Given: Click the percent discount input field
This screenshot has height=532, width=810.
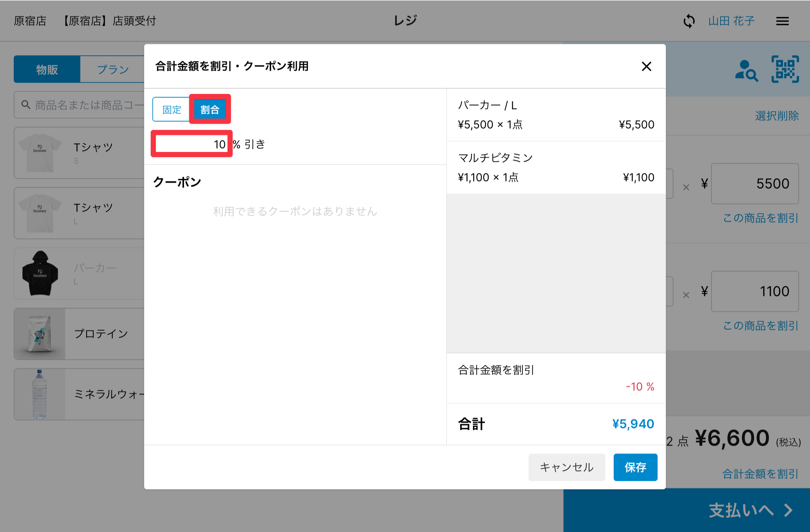Looking at the screenshot, I should tap(191, 144).
